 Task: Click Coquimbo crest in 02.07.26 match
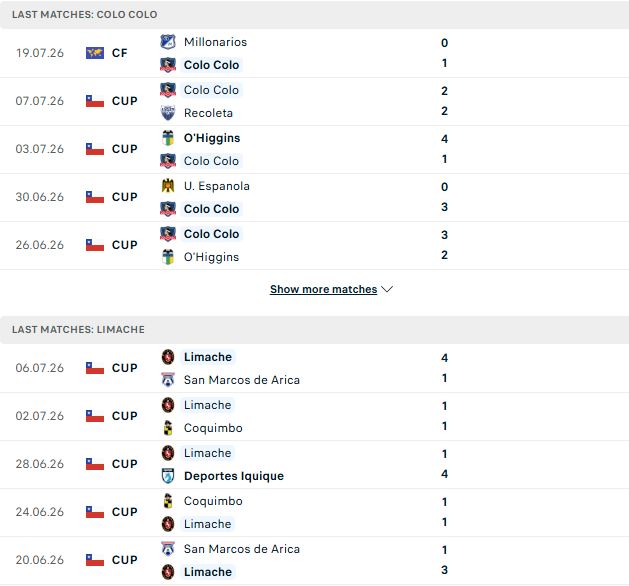pos(168,428)
